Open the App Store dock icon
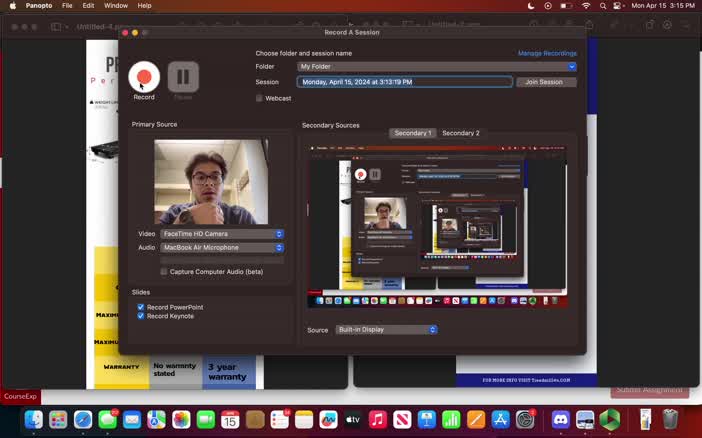Screen dimensions: 702x438 (501, 420)
